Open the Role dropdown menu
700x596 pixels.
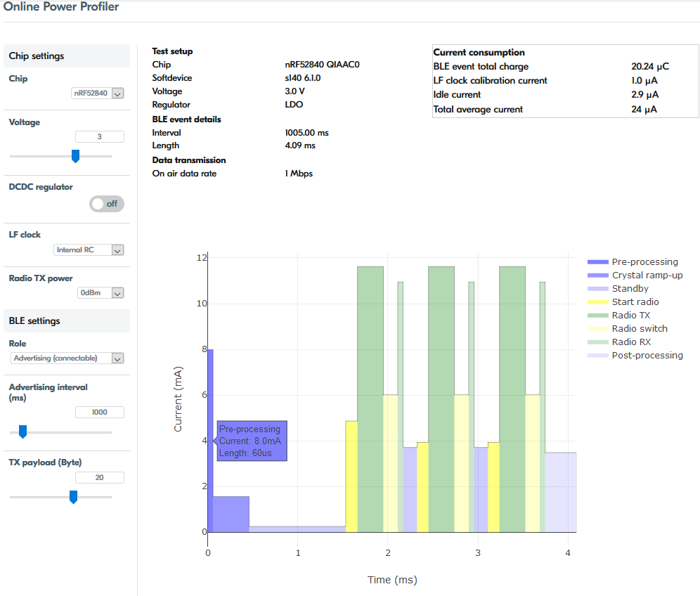coord(67,358)
